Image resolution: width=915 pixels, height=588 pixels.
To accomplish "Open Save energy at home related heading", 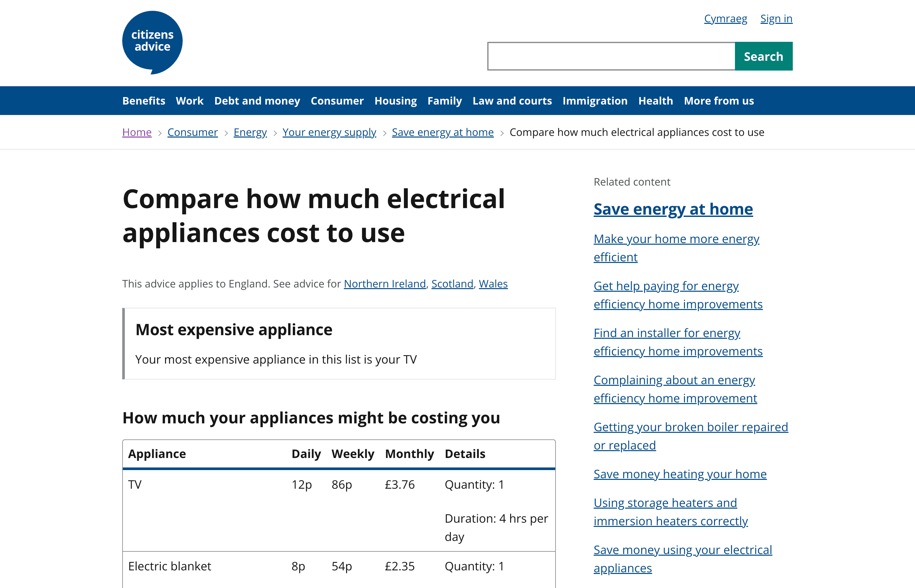I will click(x=673, y=209).
